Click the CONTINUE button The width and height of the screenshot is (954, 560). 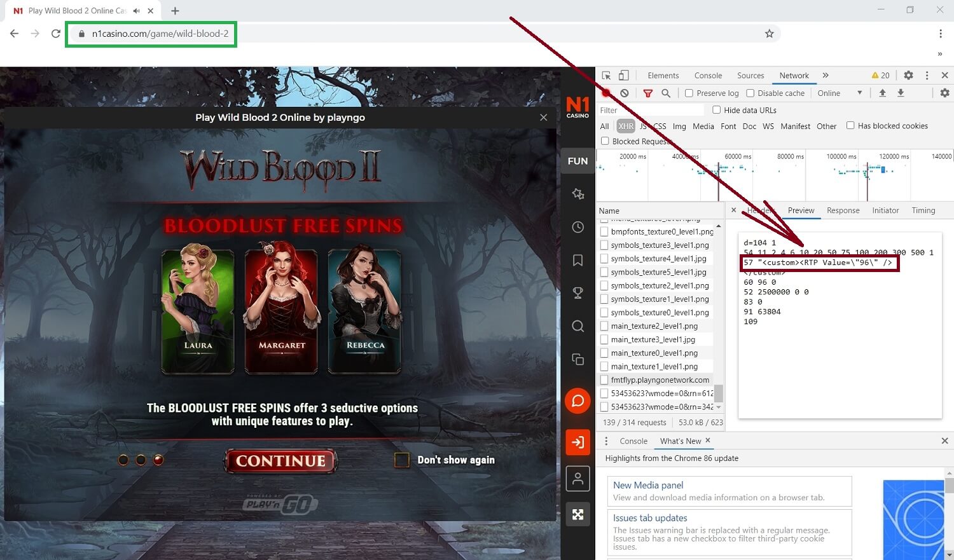point(280,461)
